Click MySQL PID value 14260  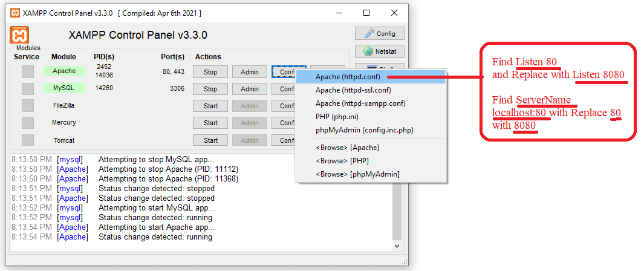click(104, 88)
